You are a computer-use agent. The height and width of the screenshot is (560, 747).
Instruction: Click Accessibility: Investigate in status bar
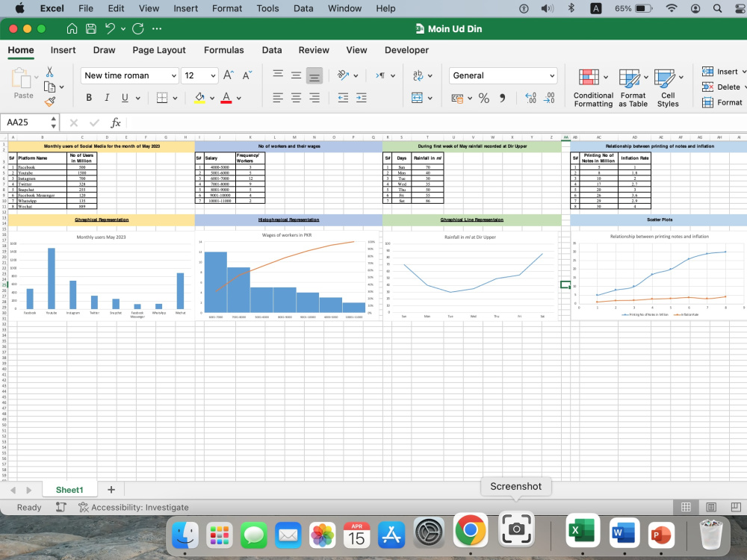pyautogui.click(x=134, y=508)
